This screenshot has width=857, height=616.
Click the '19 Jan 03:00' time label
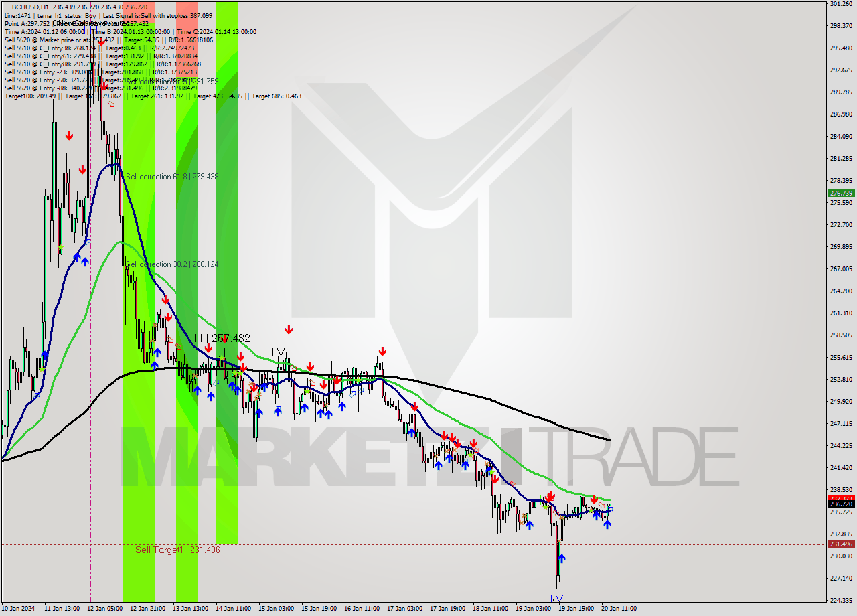(x=533, y=609)
